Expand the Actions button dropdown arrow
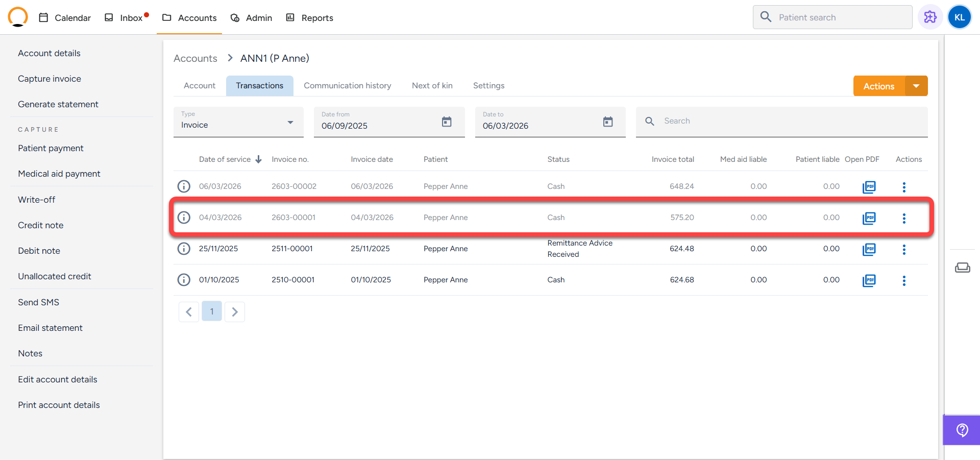Screen dimensions: 980x460 916,86
